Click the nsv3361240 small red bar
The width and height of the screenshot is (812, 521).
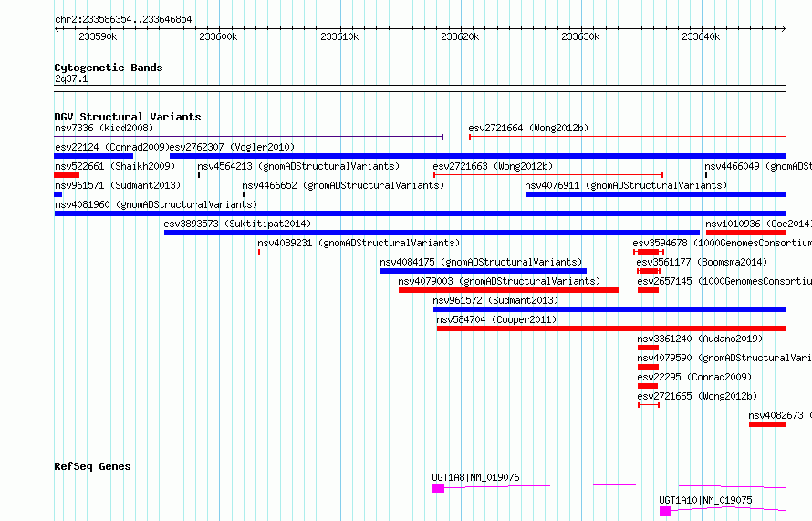(x=648, y=348)
